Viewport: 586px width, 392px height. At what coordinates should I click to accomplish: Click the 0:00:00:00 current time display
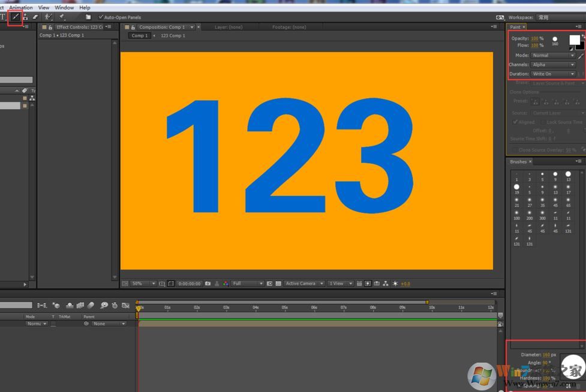coord(189,284)
